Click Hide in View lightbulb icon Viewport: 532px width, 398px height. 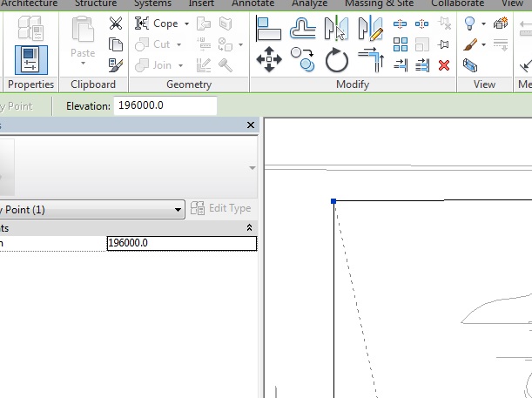coord(469,24)
